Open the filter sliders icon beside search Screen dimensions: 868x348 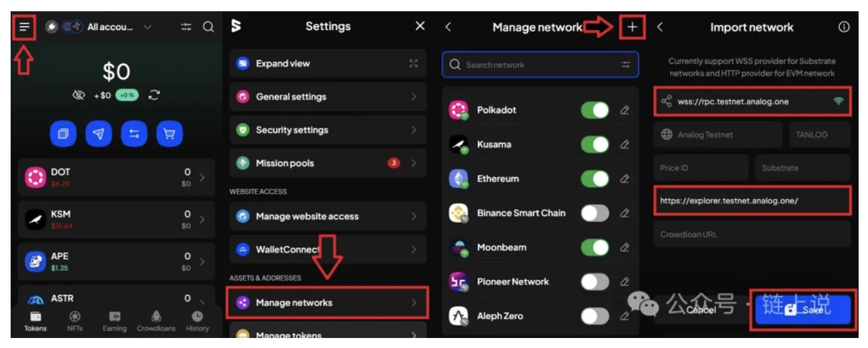click(186, 27)
